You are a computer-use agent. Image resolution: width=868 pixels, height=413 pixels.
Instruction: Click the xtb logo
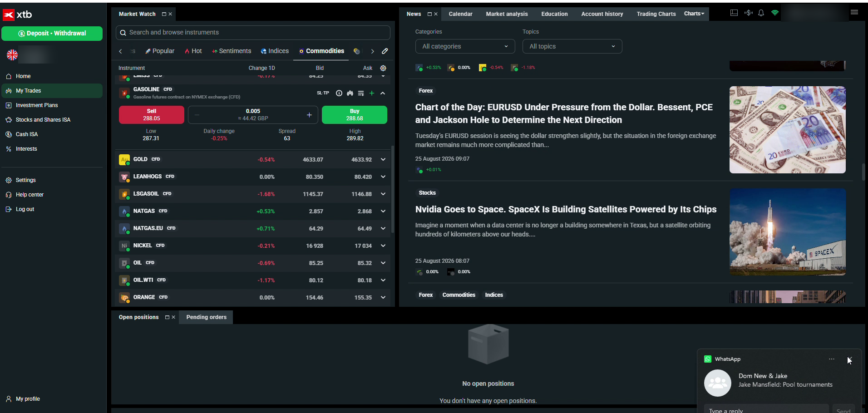pyautogui.click(x=17, y=15)
